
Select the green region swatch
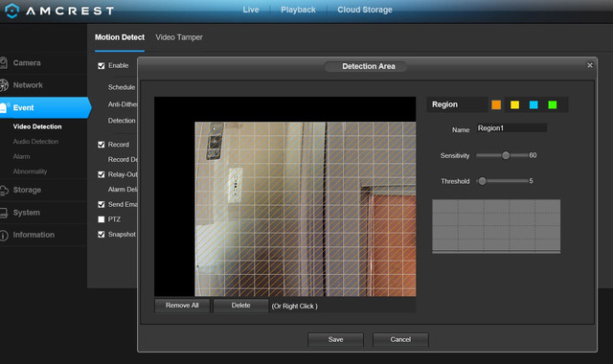pos(553,104)
